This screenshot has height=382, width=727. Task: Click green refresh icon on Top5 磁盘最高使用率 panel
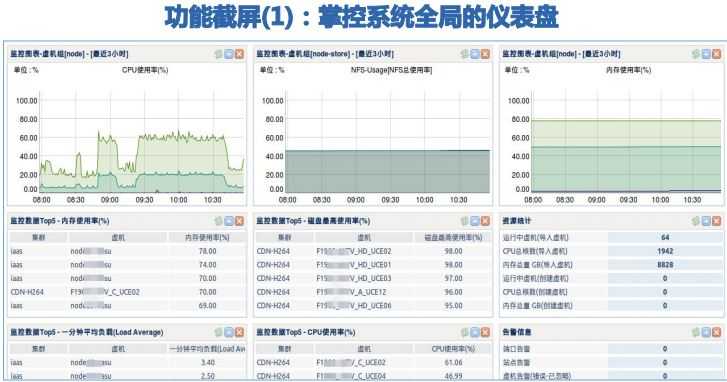[x=465, y=221]
